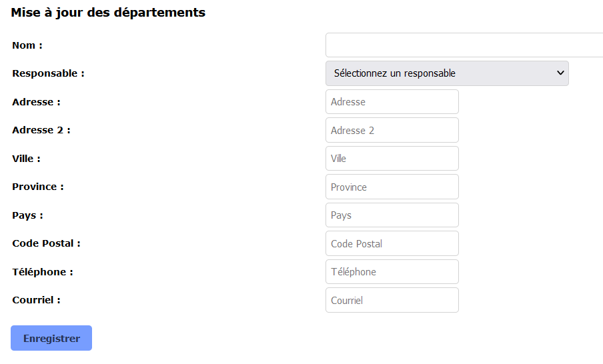Click into the Adresse 2 input field
603x364 pixels.
392,130
